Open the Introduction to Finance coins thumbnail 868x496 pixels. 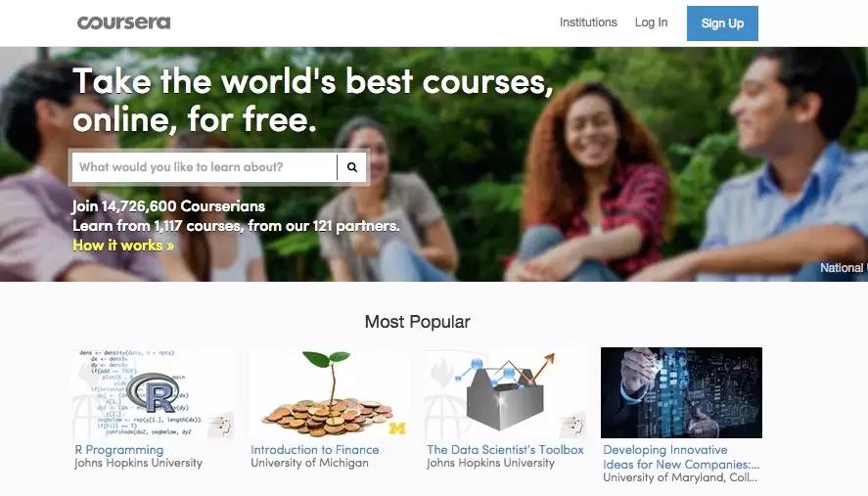329,393
